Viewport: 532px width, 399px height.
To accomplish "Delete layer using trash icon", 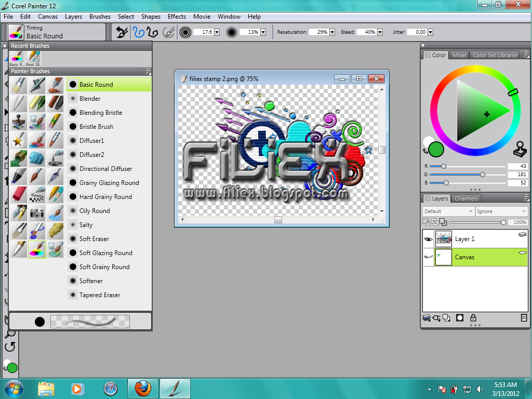I will click(x=524, y=318).
